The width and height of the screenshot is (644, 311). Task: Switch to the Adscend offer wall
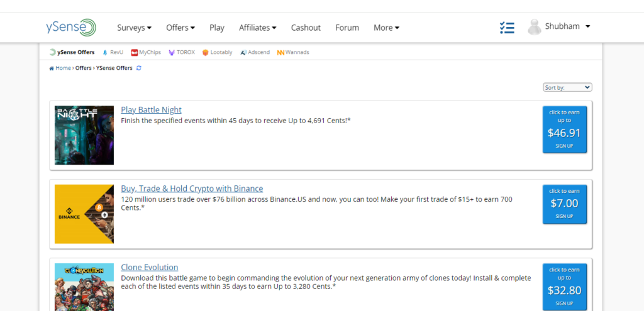coord(255,53)
